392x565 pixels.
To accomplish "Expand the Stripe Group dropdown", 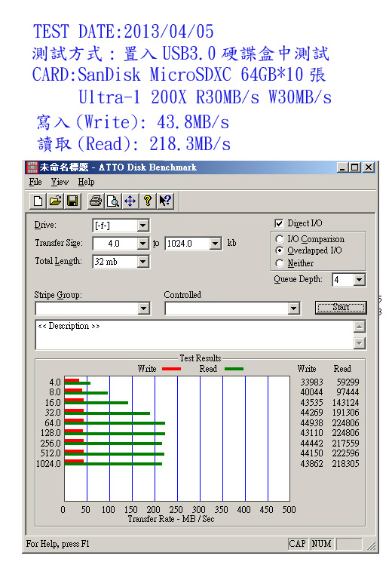I will 143,309.
